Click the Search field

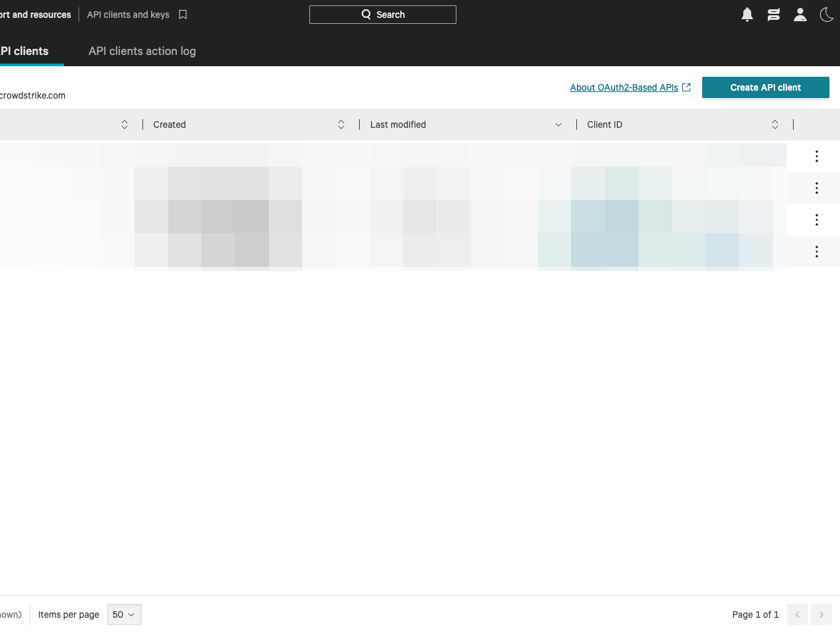pos(383,15)
